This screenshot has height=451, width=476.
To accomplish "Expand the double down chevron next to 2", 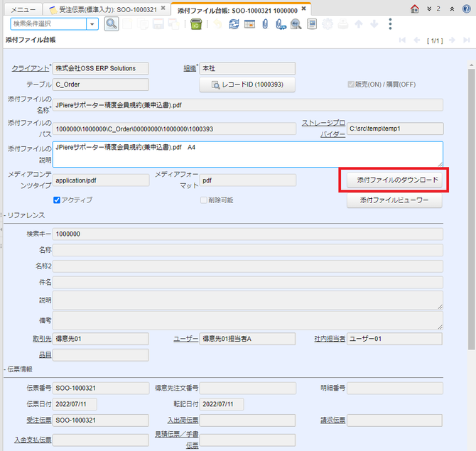I will 429,9.
